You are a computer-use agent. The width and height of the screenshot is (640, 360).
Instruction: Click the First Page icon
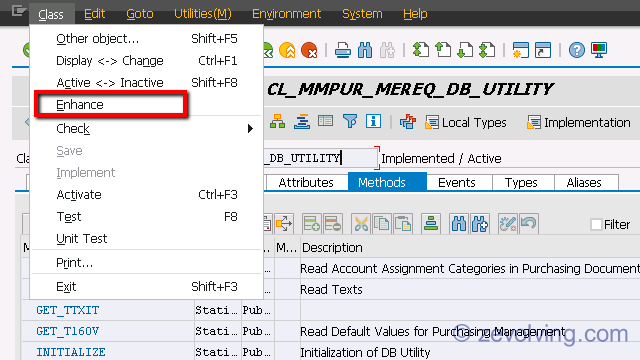421,50
